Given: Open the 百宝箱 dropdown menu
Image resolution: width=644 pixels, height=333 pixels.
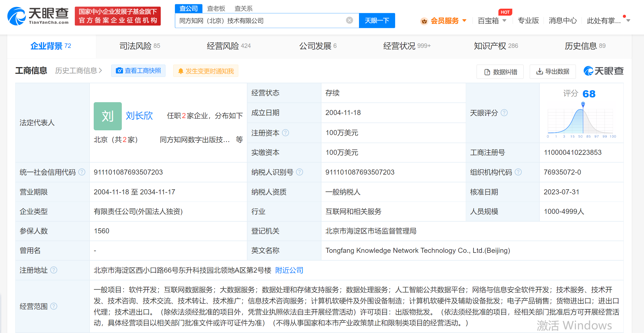Looking at the screenshot, I should 492,21.
